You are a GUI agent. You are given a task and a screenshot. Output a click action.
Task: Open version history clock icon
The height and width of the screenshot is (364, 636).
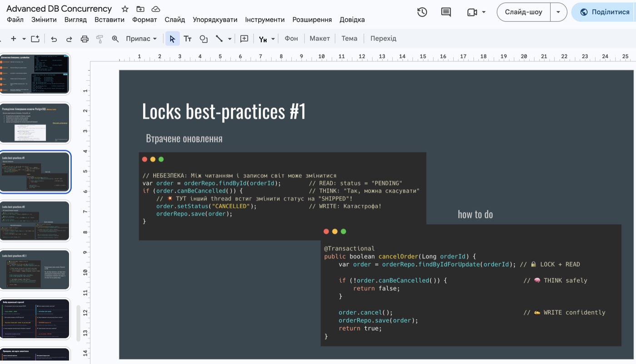(x=422, y=12)
